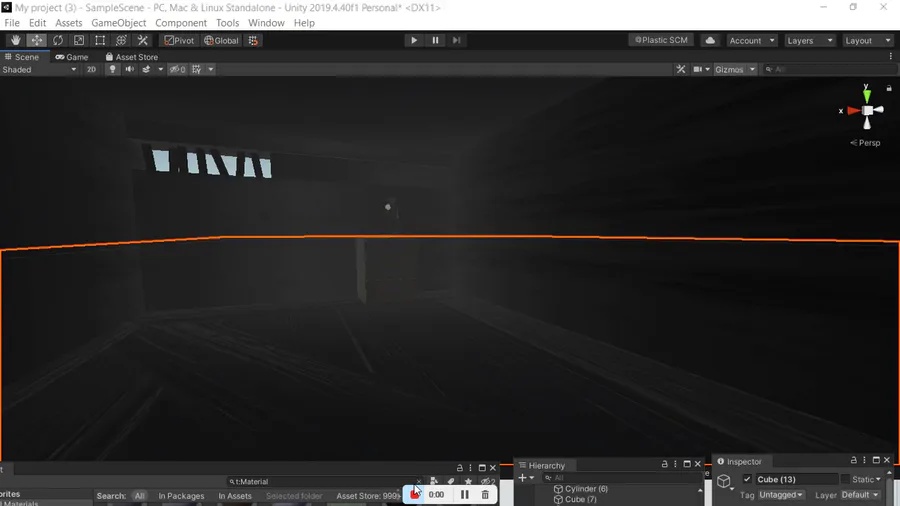Image resolution: width=900 pixels, height=506 pixels.
Task: Open the Layout dropdown
Action: (x=868, y=40)
